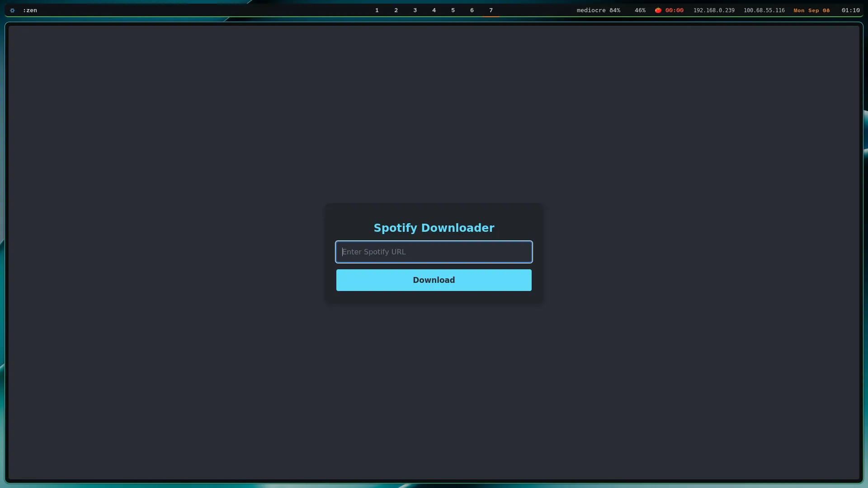Click the gear icon in the top bar
868x488 pixels.
pos(12,10)
